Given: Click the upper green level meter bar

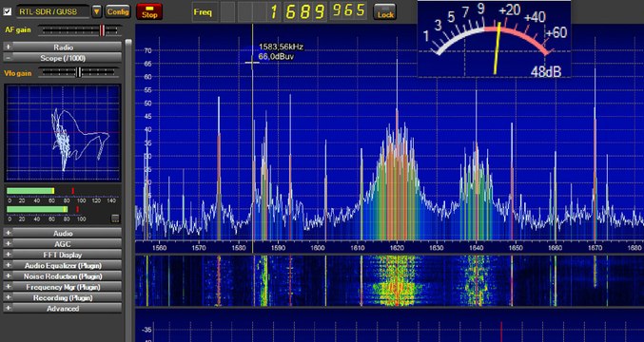Looking at the screenshot, I should [30, 191].
